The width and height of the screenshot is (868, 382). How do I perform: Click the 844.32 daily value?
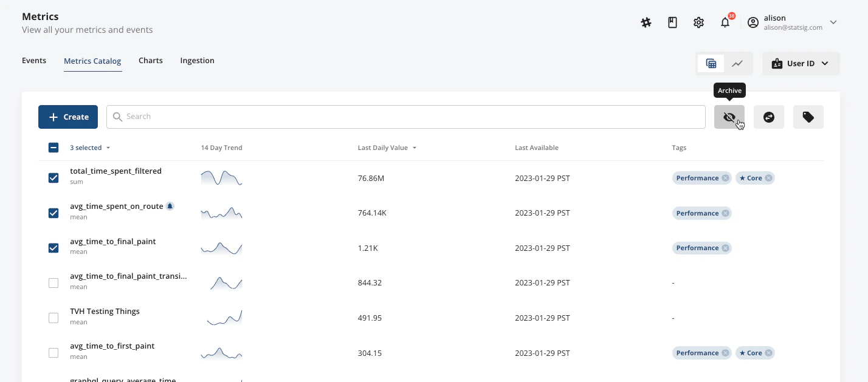[370, 283]
